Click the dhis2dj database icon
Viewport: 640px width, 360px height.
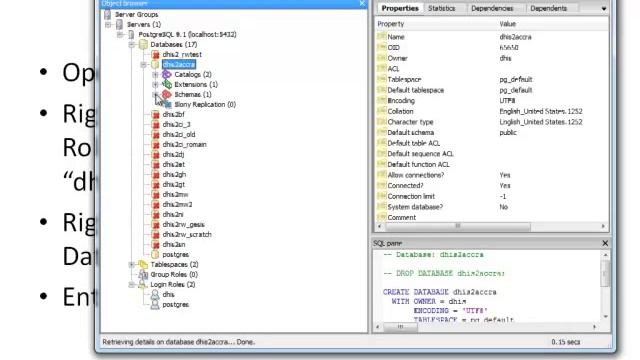[x=155, y=155]
